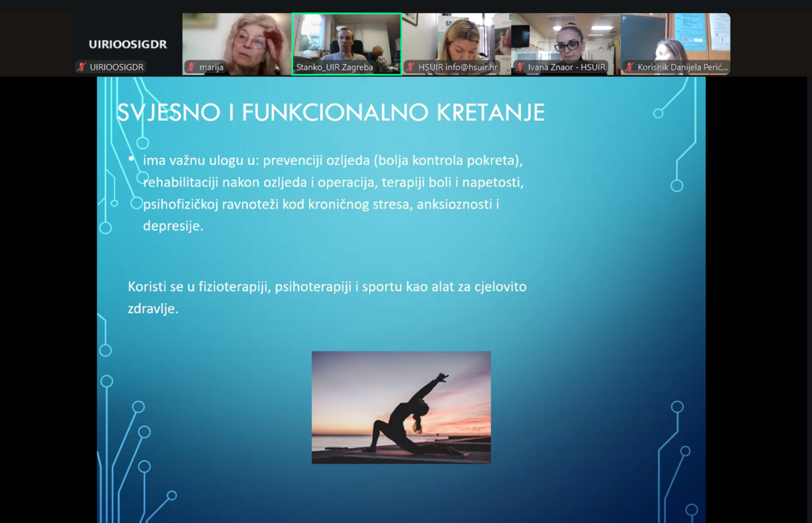Viewport: 812px width, 523px height.
Task: Click the slide title SVJESNO I FUNKCIONALNO KRETANJE
Action: 331,113
